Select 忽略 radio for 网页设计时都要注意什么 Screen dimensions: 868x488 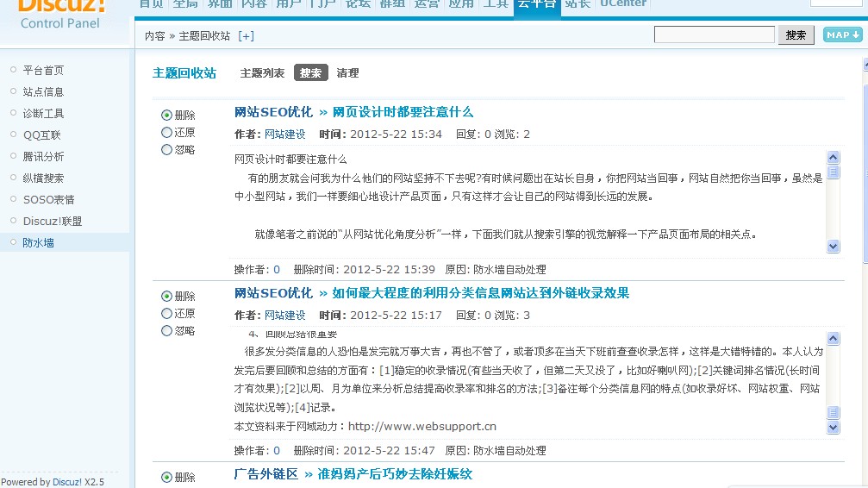(166, 149)
